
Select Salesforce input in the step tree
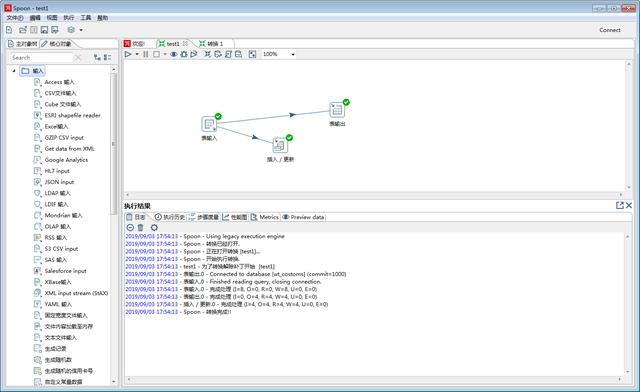(65, 271)
